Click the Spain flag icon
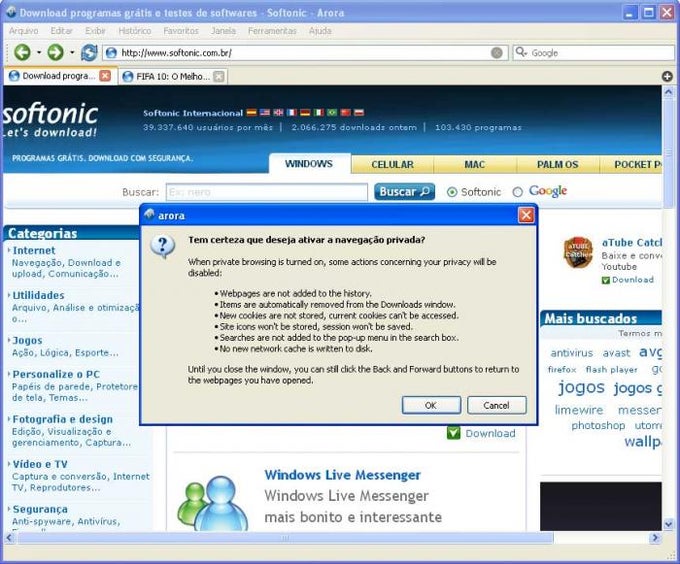The width and height of the screenshot is (680, 564). pyautogui.click(x=252, y=113)
